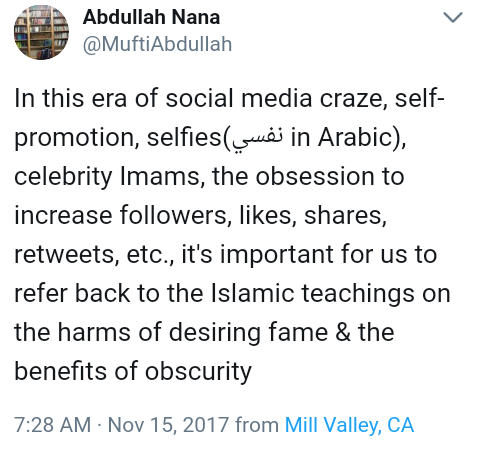
Task: Click the phrase 'celebrity Imams' in tweet
Action: pos(107,176)
